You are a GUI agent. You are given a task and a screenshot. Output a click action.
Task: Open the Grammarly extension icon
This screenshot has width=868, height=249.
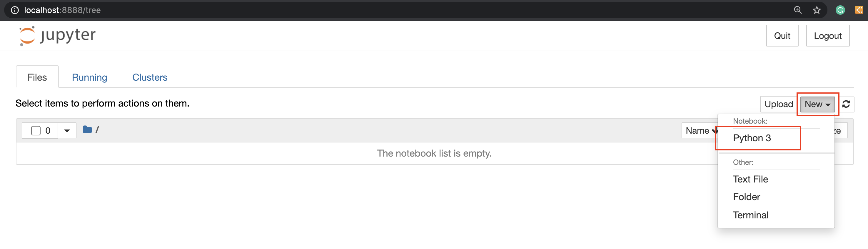[840, 10]
